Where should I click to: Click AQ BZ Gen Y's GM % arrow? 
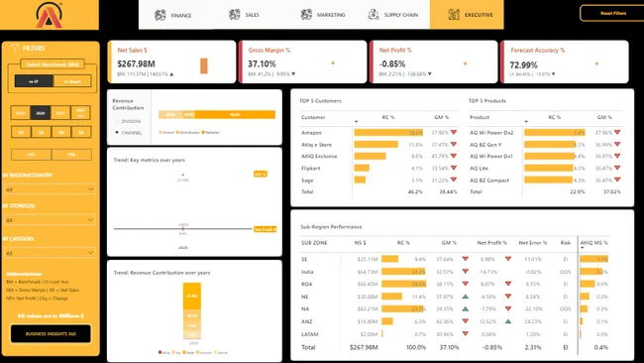(617, 144)
